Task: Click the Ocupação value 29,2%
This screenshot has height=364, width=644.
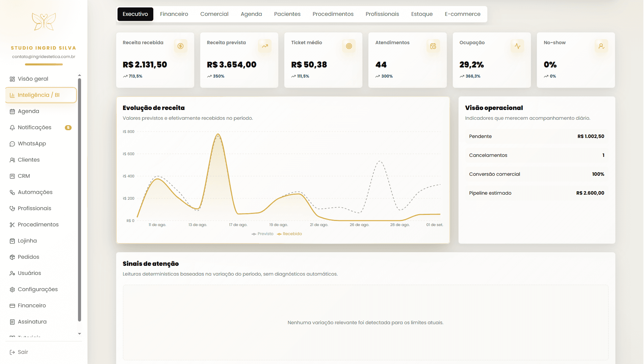Action: [471, 65]
